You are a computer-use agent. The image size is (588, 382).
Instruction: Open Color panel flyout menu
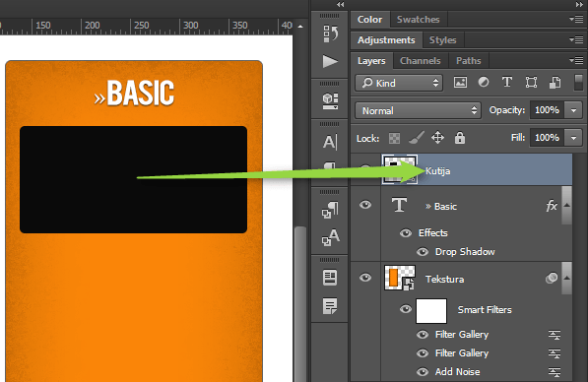point(576,19)
